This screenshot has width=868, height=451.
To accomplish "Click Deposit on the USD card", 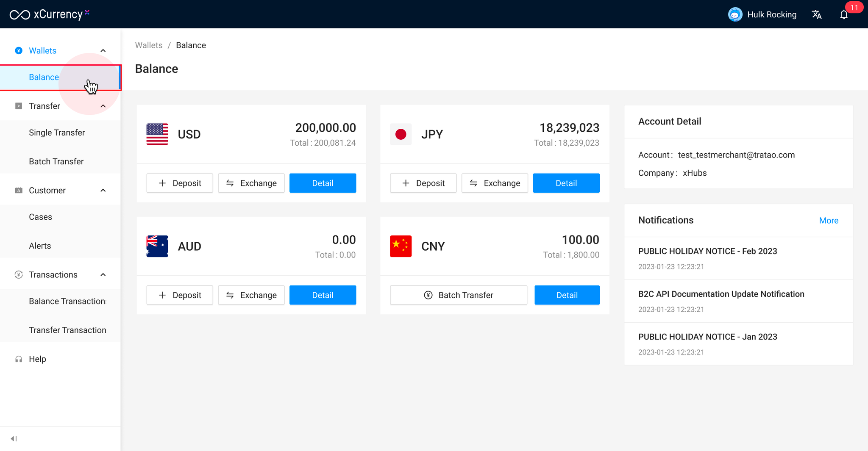I will [180, 183].
